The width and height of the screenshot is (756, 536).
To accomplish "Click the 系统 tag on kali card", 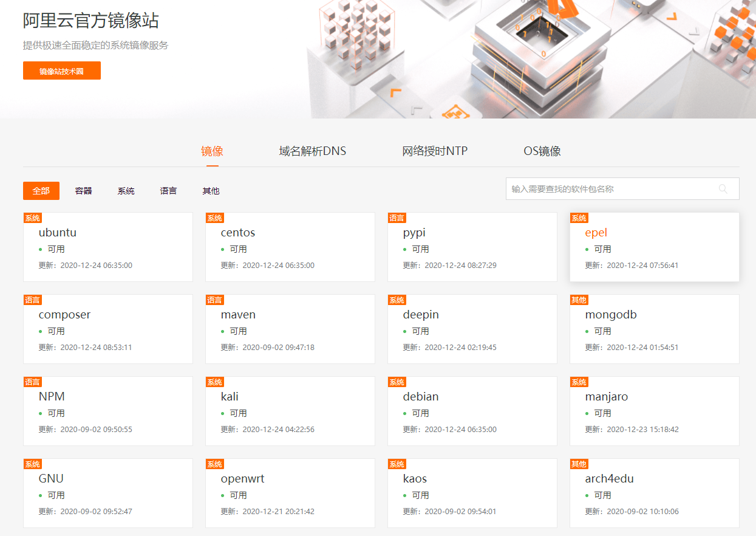I will coord(215,382).
